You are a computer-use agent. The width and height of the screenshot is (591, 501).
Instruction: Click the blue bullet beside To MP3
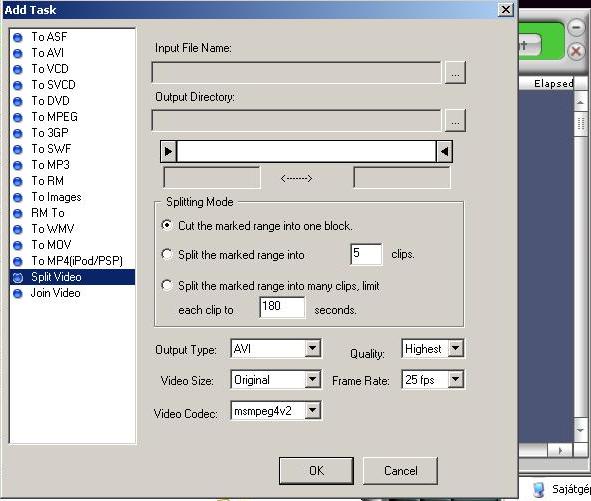(x=18, y=165)
